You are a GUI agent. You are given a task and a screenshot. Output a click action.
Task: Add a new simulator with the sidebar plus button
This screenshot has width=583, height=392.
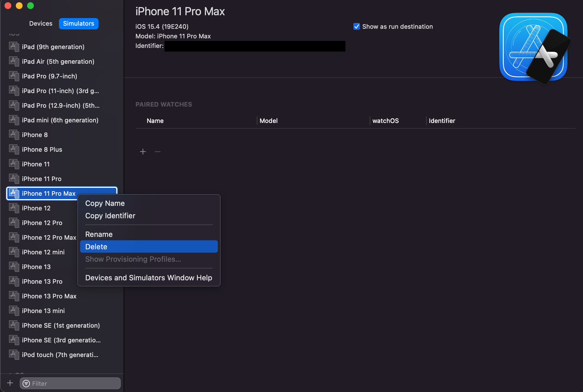click(x=10, y=383)
